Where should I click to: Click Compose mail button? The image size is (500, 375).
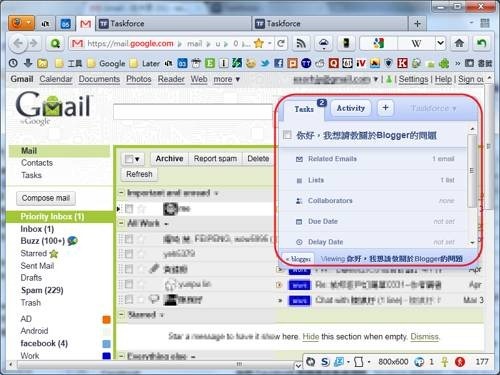coord(46,198)
